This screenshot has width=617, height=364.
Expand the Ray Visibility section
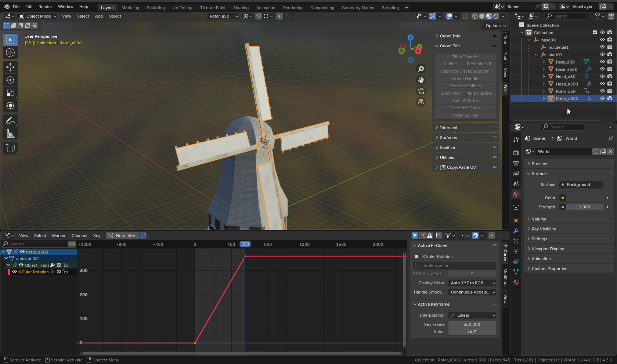tap(544, 229)
